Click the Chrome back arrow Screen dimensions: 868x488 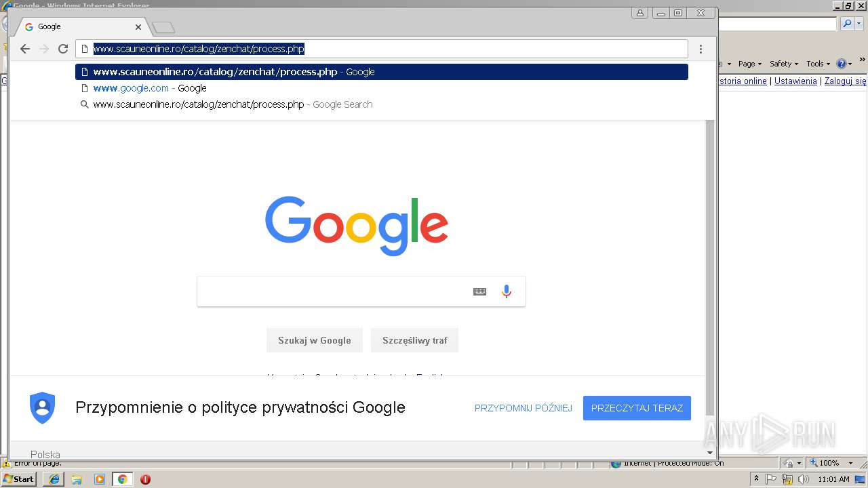coord(25,49)
